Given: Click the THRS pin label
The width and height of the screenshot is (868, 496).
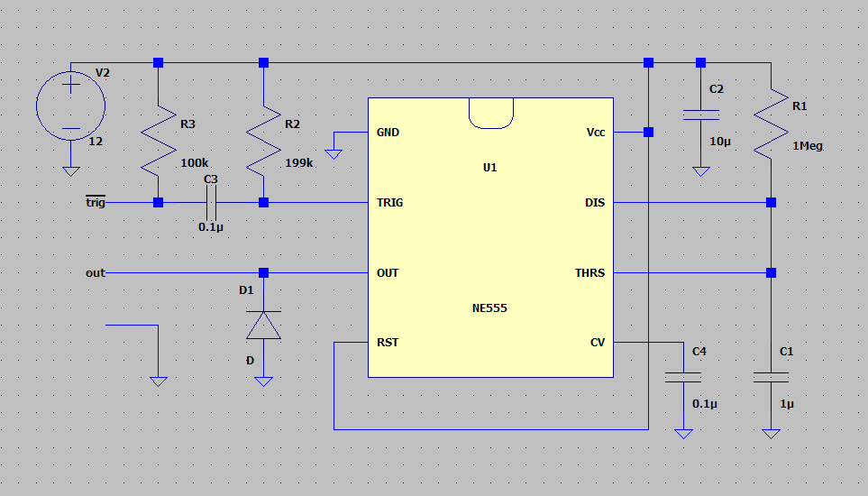Looking at the screenshot, I should 590,273.
